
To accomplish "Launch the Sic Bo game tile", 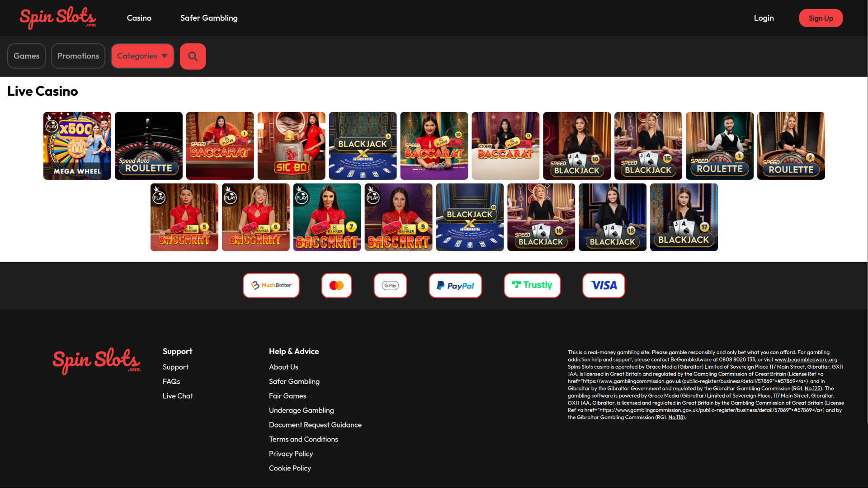I will [291, 146].
